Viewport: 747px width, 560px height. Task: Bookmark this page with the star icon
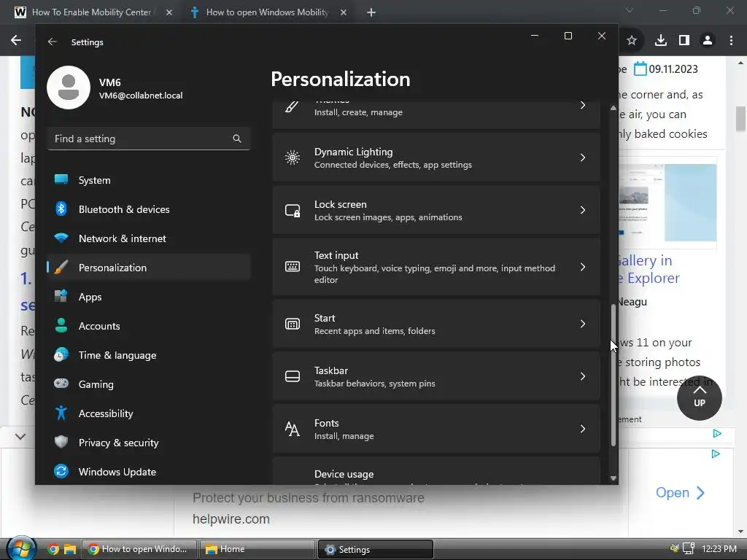pos(632,41)
